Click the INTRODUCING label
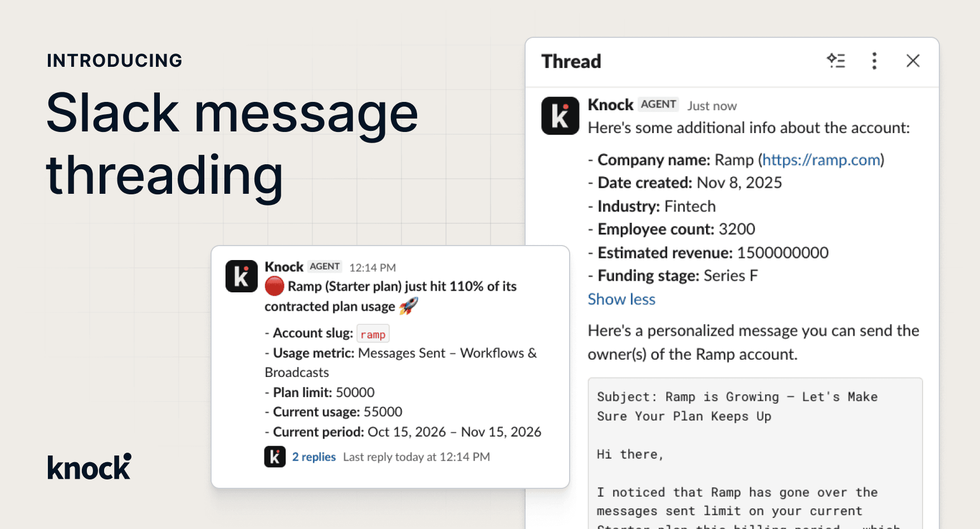 115,60
